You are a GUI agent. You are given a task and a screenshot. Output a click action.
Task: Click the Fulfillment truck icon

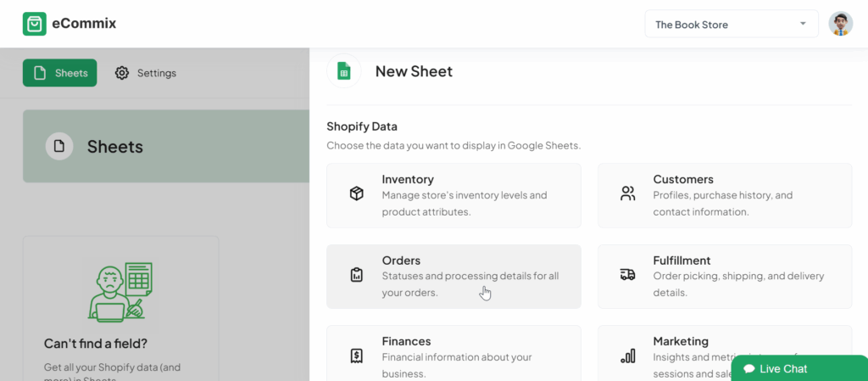coord(628,275)
